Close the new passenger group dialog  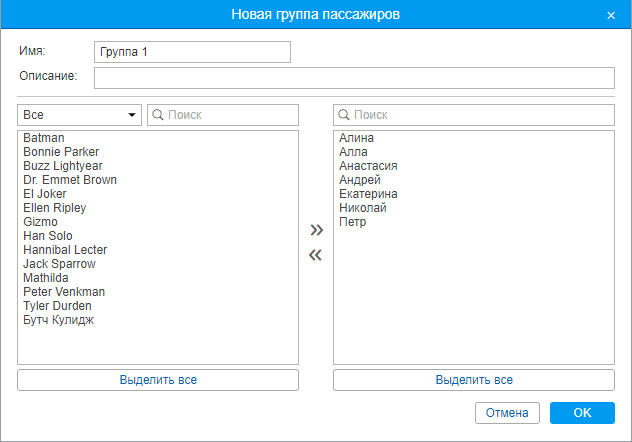611,15
